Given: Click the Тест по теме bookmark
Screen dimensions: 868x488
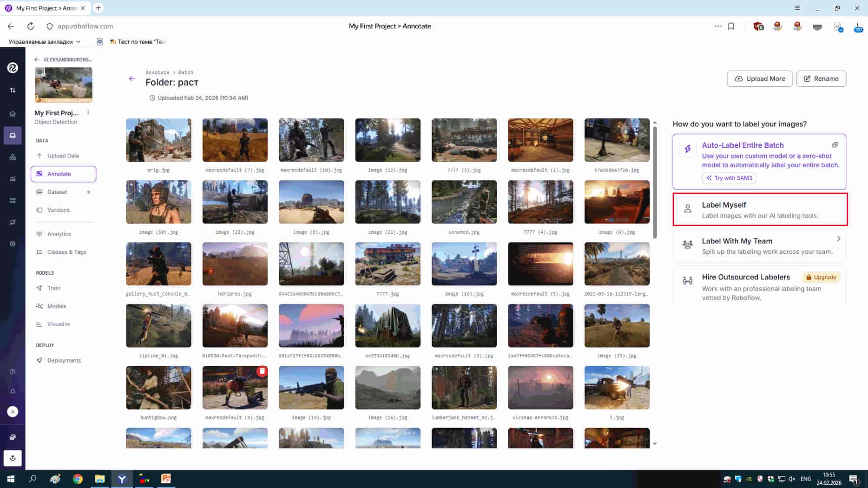Looking at the screenshot, I should click(138, 42).
